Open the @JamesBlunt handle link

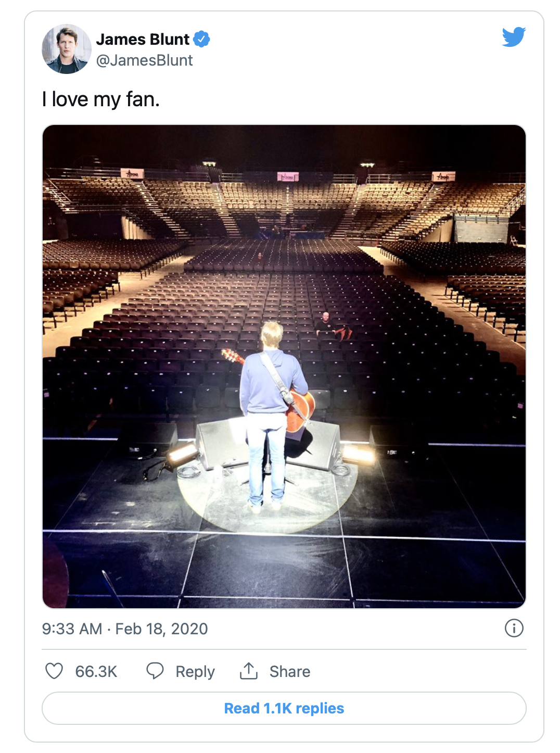point(144,60)
